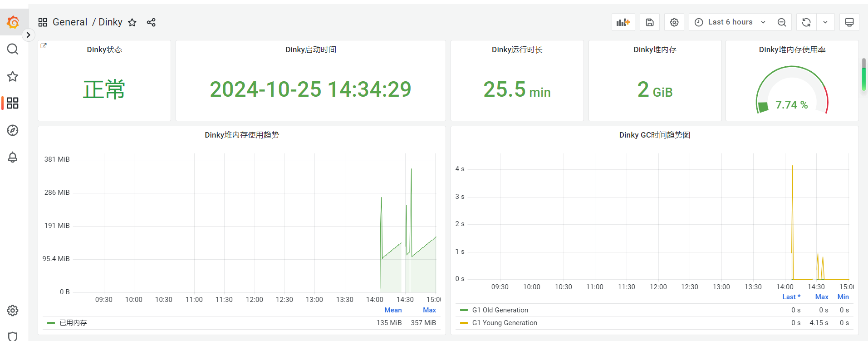Sort GC legend by Last * column
The image size is (868, 341).
click(791, 297)
